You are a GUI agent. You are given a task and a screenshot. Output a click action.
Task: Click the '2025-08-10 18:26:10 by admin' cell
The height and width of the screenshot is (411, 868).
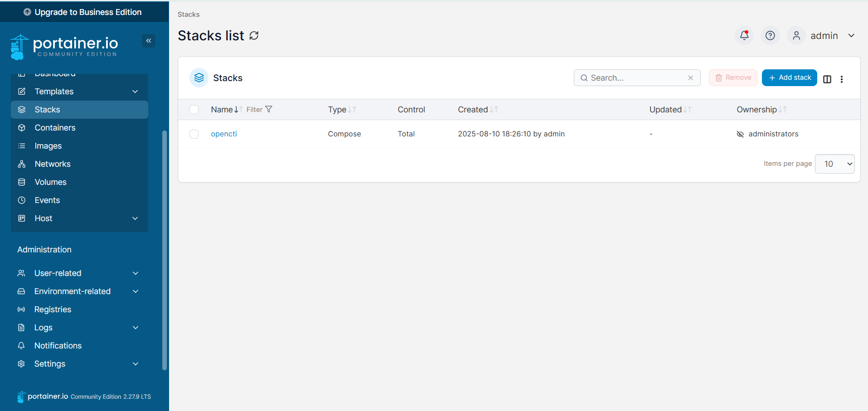point(511,134)
